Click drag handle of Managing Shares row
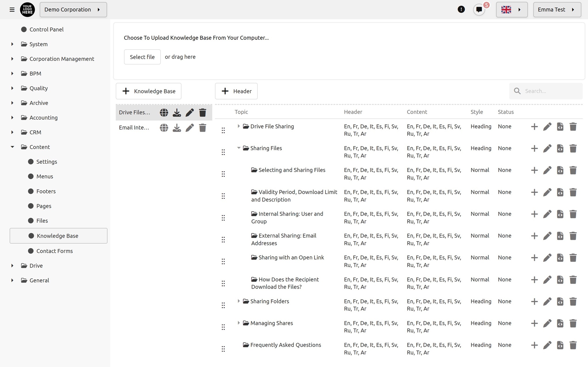Screen dimensions: 588x367 pos(223,327)
